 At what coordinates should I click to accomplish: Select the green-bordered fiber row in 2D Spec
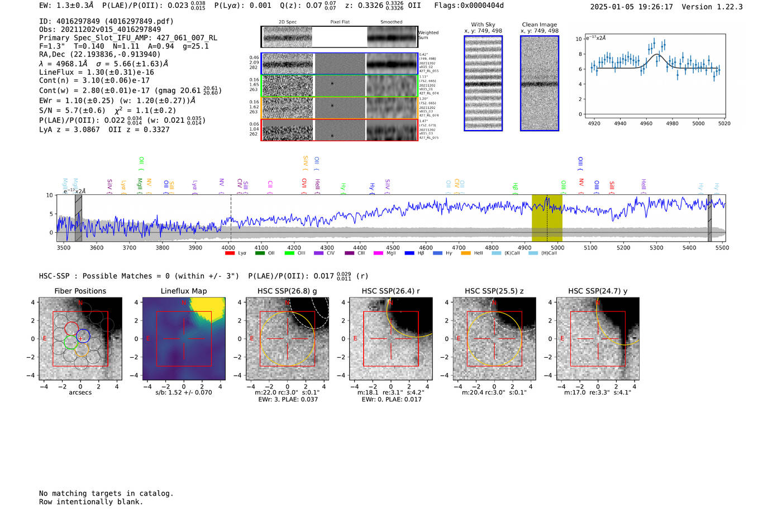tap(340, 85)
